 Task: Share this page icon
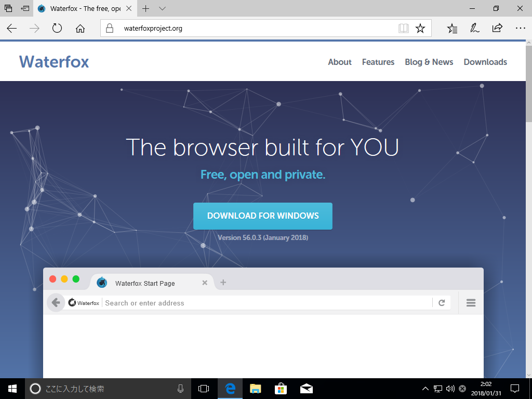click(x=497, y=28)
